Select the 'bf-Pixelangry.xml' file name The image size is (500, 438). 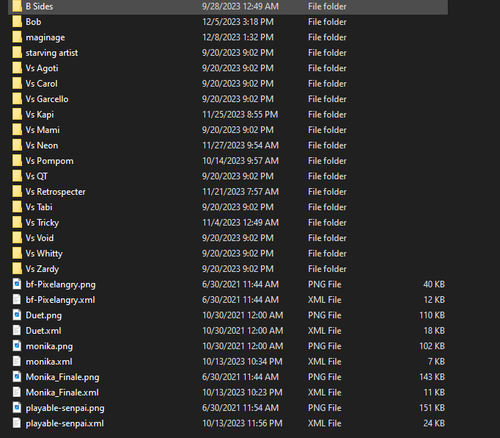(x=60, y=300)
